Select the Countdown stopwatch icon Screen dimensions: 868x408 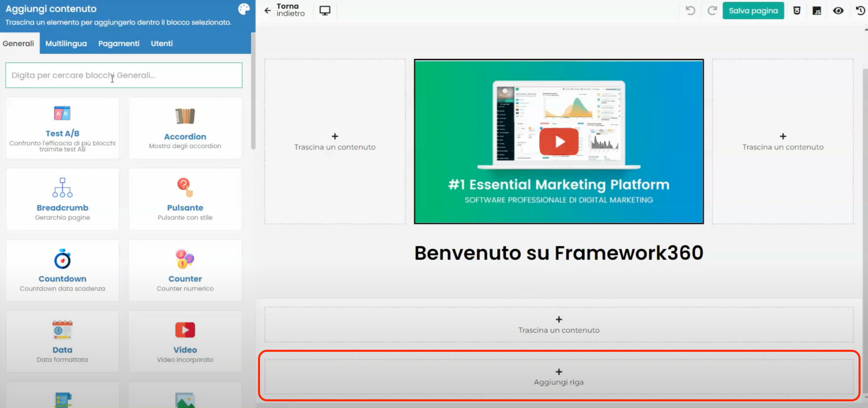62,259
